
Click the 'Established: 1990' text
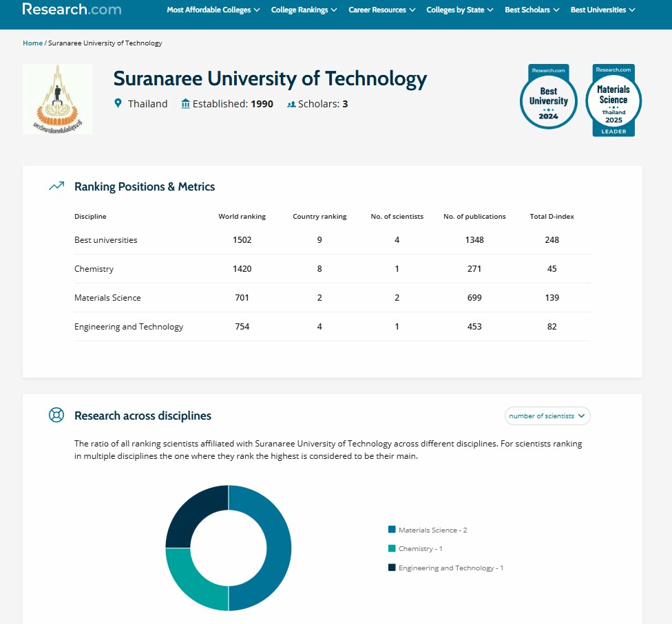(x=233, y=104)
